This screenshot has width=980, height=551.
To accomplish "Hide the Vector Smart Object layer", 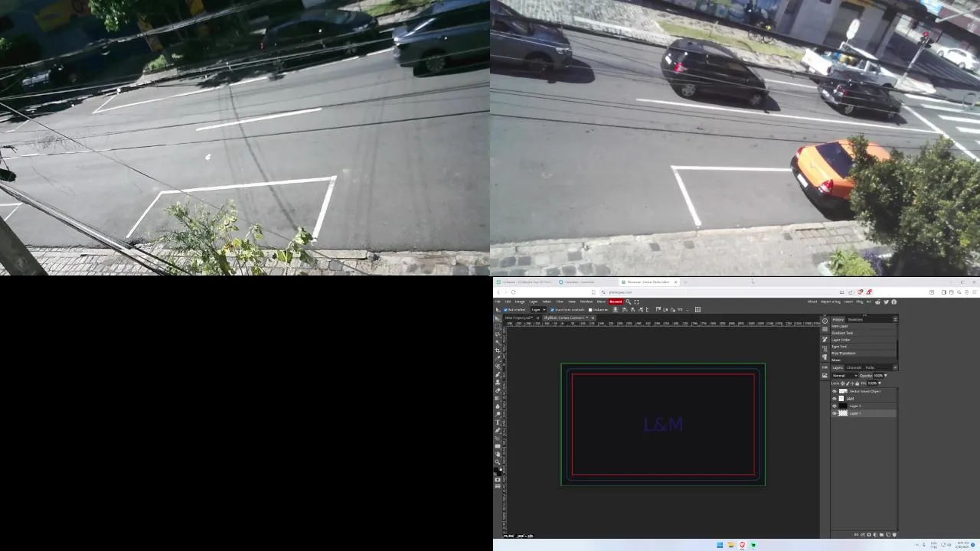I will coord(835,391).
